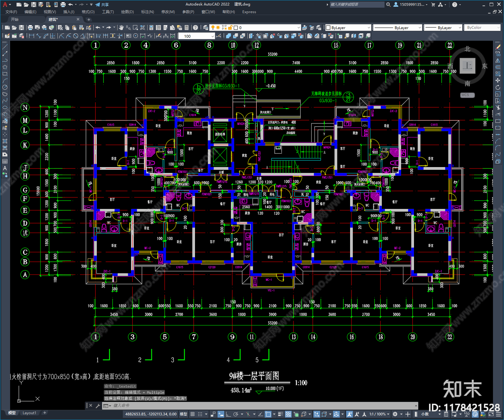Open the first linetype ByLayer dropdown
This screenshot has height=420, width=504.
pyautogui.click(x=397, y=28)
